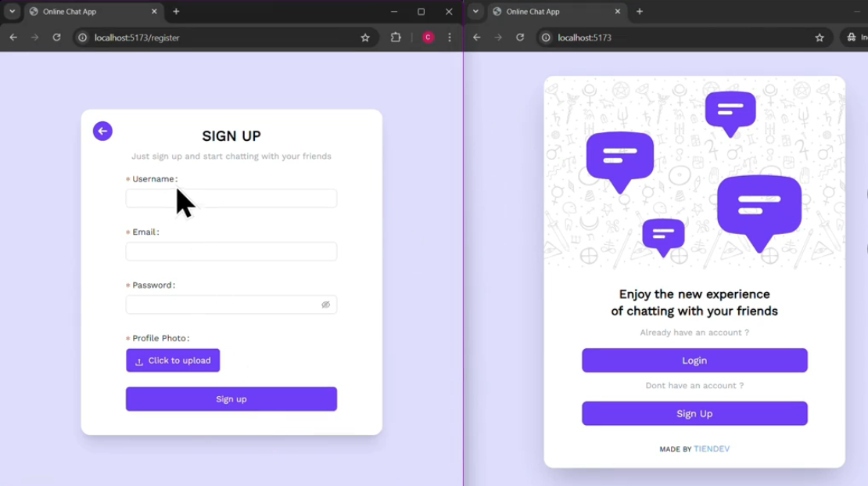
Task: Click the Click to upload button
Action: (x=173, y=361)
